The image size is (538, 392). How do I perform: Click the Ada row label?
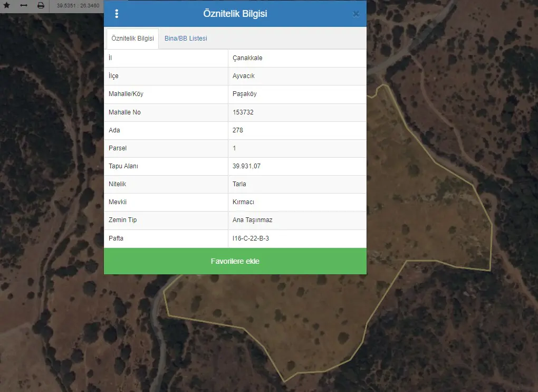tap(114, 130)
